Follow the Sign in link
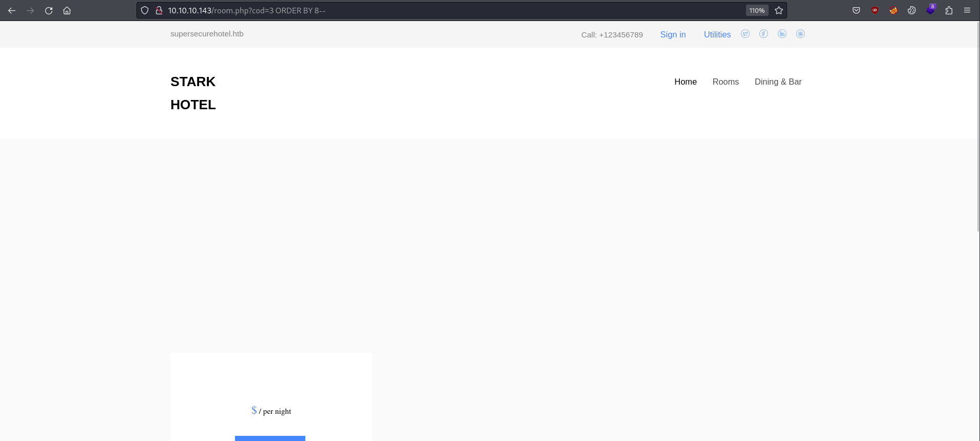980x441 pixels. 673,34
